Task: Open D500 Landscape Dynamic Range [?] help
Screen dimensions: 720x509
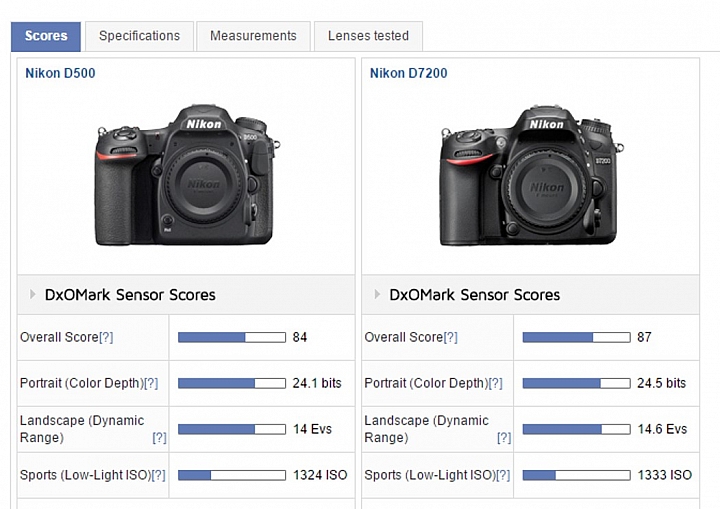Action: point(159,438)
